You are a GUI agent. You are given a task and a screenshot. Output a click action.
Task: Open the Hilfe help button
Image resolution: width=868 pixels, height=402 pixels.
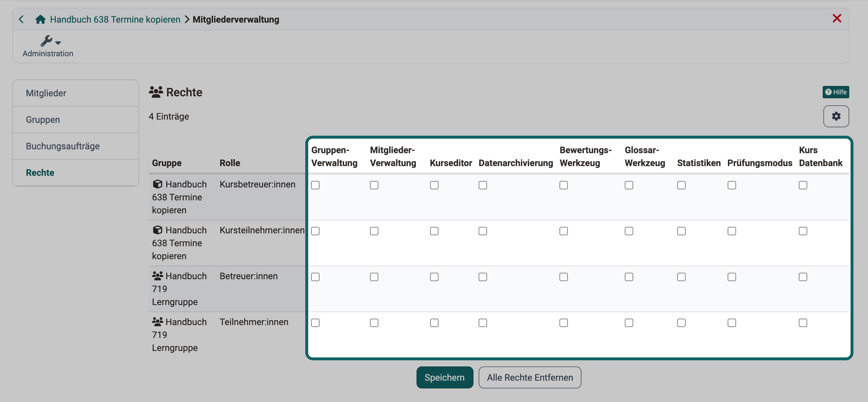(x=836, y=92)
